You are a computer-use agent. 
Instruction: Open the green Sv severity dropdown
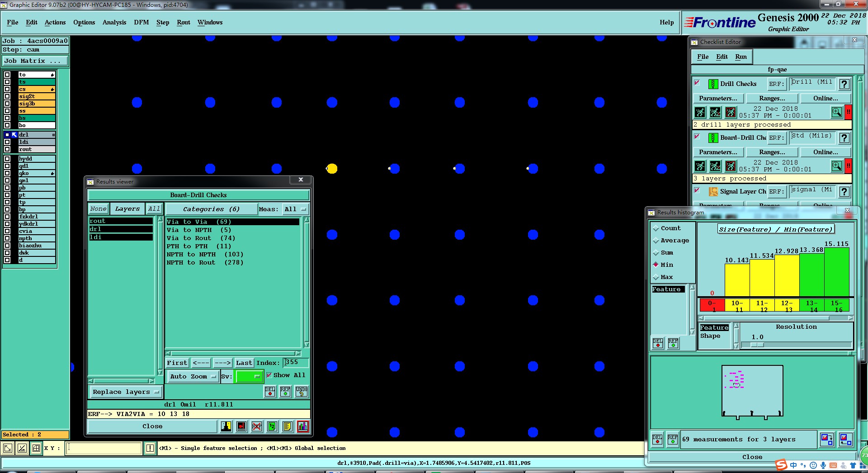point(249,377)
